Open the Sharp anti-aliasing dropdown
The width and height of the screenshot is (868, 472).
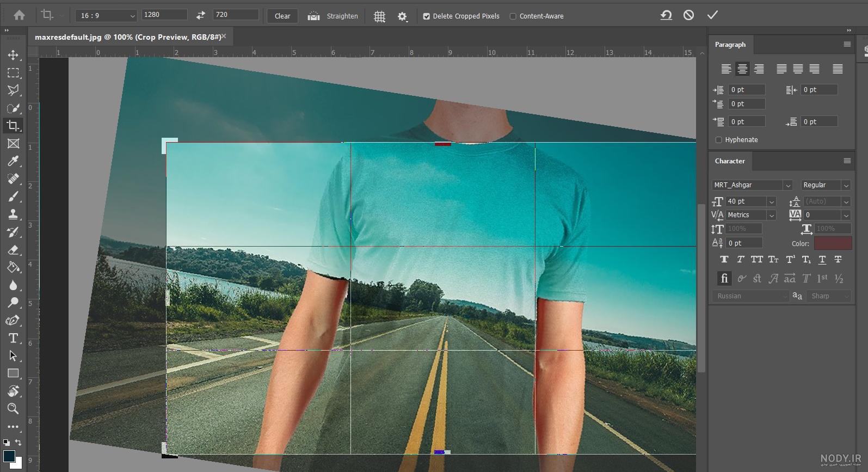coord(829,296)
